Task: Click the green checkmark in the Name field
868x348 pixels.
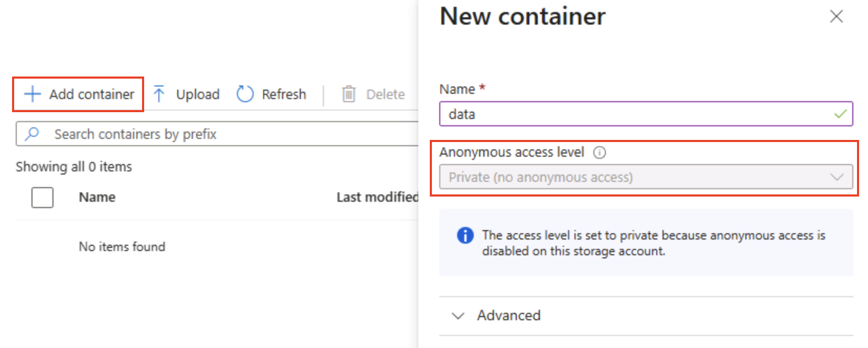Action: (x=841, y=114)
